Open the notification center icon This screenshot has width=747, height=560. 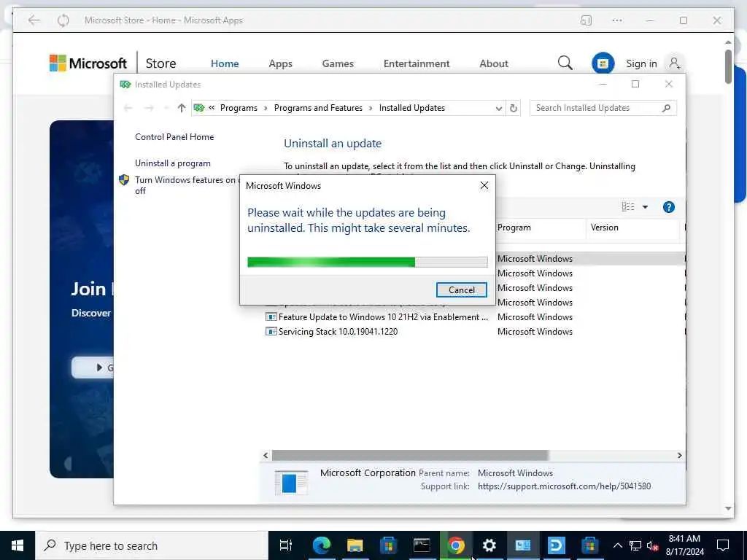pos(723,545)
